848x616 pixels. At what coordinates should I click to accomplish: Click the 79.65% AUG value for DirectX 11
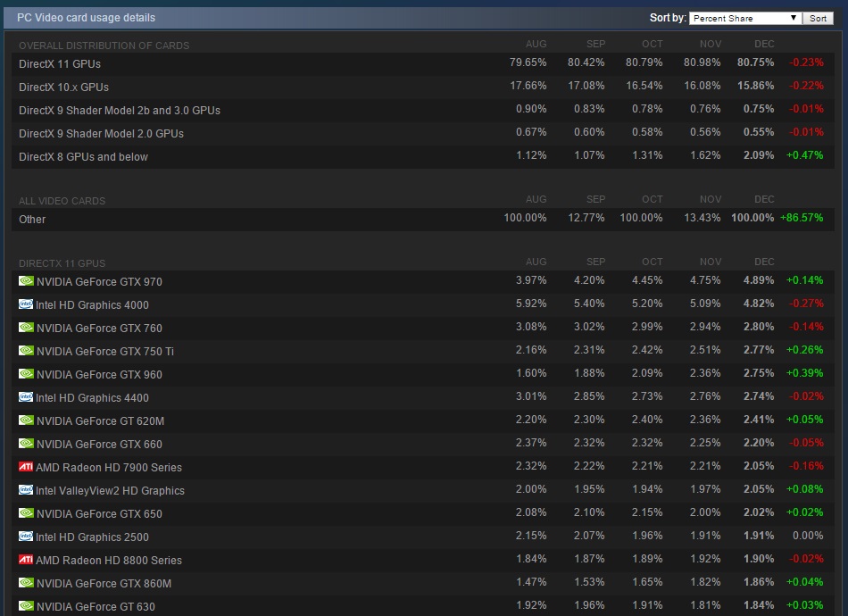point(528,62)
